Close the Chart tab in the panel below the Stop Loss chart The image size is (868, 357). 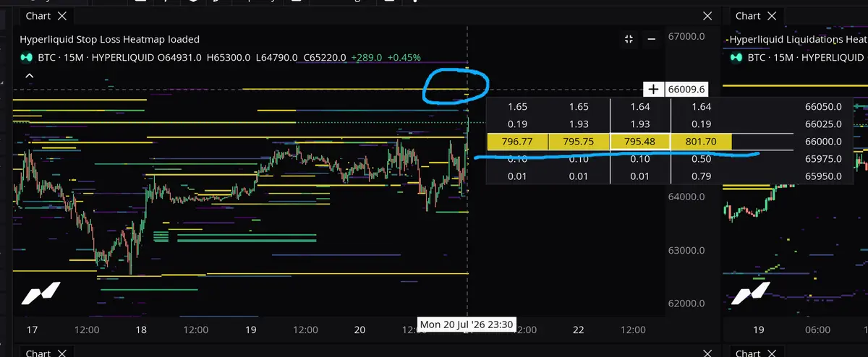[62, 353]
